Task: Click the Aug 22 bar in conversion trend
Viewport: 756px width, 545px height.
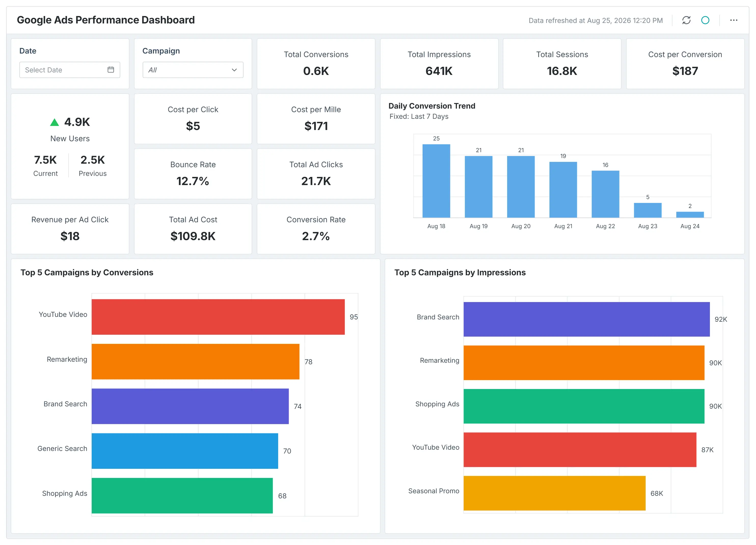Action: (605, 194)
